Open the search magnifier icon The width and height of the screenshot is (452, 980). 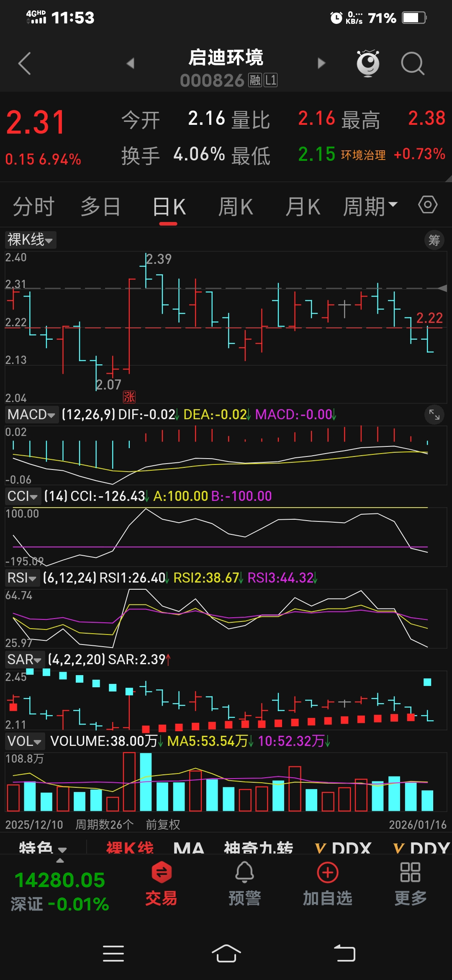pyautogui.click(x=413, y=64)
